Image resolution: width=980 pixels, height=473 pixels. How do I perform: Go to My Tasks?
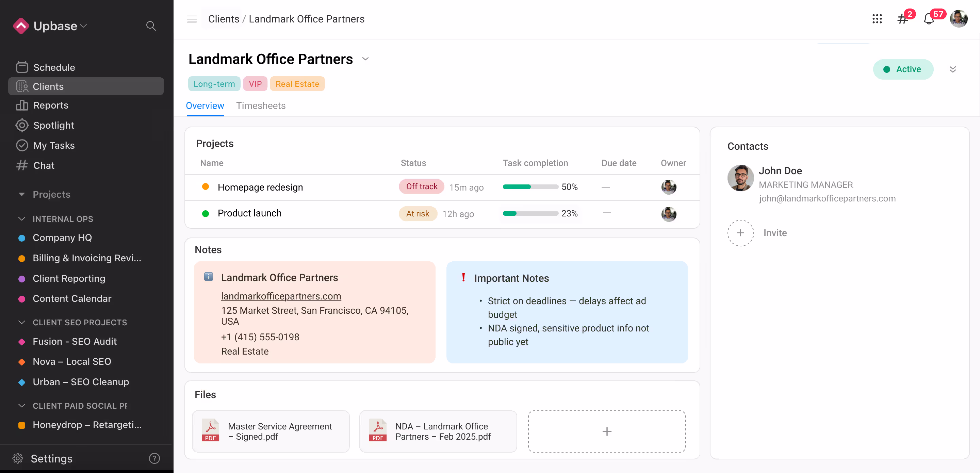(53, 145)
